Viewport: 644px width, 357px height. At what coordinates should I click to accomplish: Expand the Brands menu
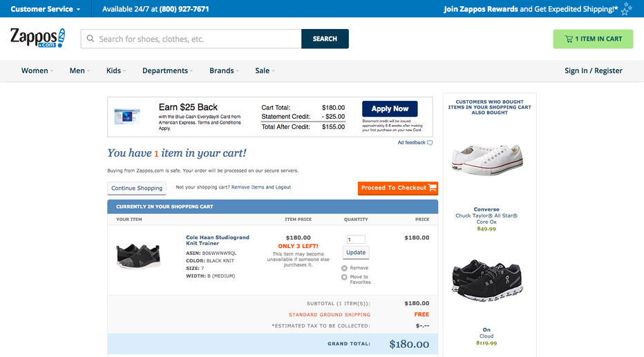[x=225, y=70]
